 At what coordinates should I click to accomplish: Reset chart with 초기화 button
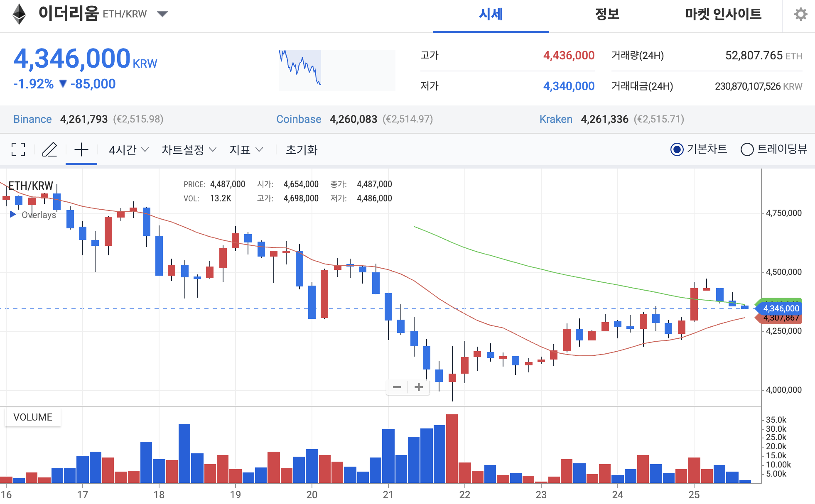click(x=304, y=150)
